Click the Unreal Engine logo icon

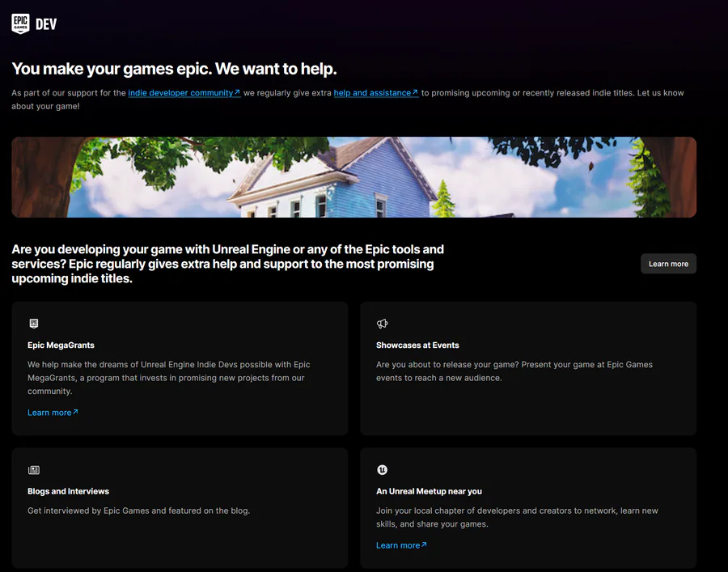(x=382, y=470)
